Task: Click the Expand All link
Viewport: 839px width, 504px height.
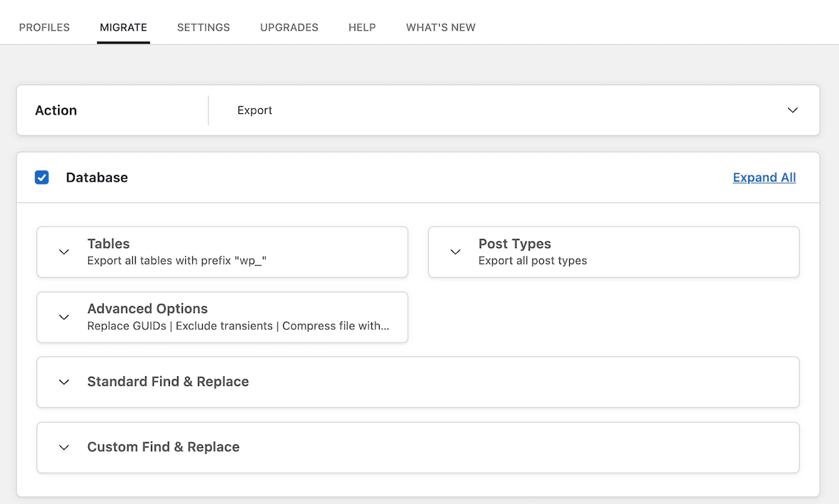Action: point(764,178)
